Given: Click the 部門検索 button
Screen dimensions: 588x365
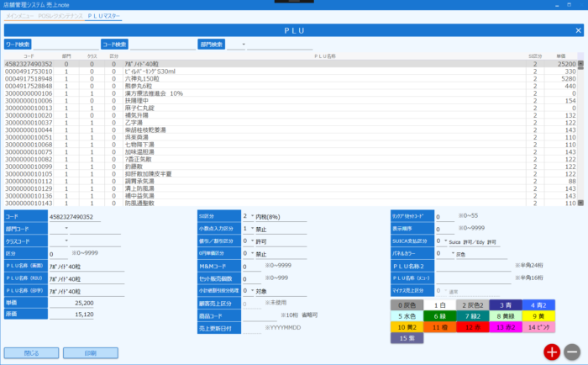Looking at the screenshot, I should tap(212, 44).
